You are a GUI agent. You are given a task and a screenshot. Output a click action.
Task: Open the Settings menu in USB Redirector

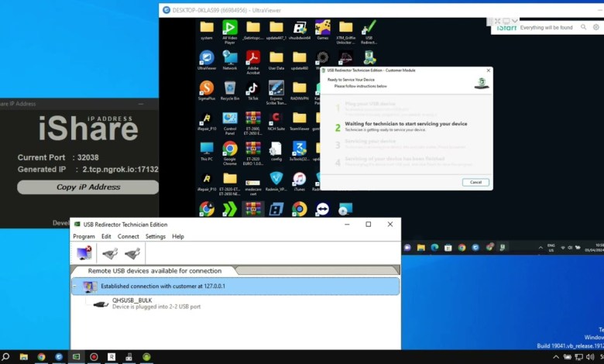point(155,236)
